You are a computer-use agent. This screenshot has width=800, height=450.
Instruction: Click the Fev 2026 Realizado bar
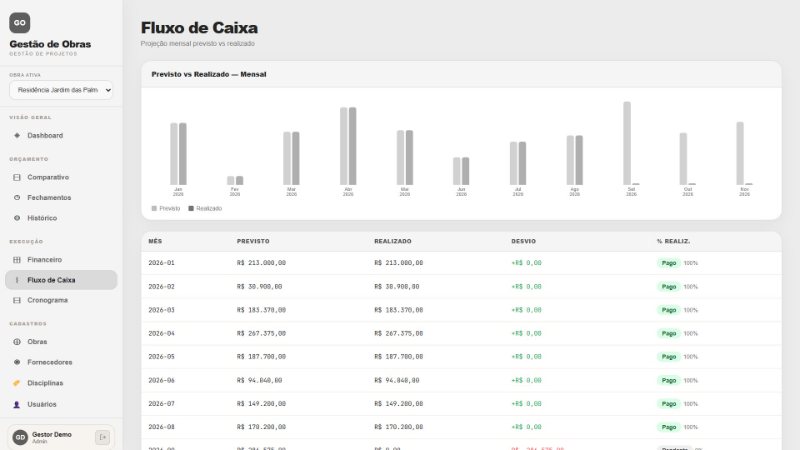point(239,181)
